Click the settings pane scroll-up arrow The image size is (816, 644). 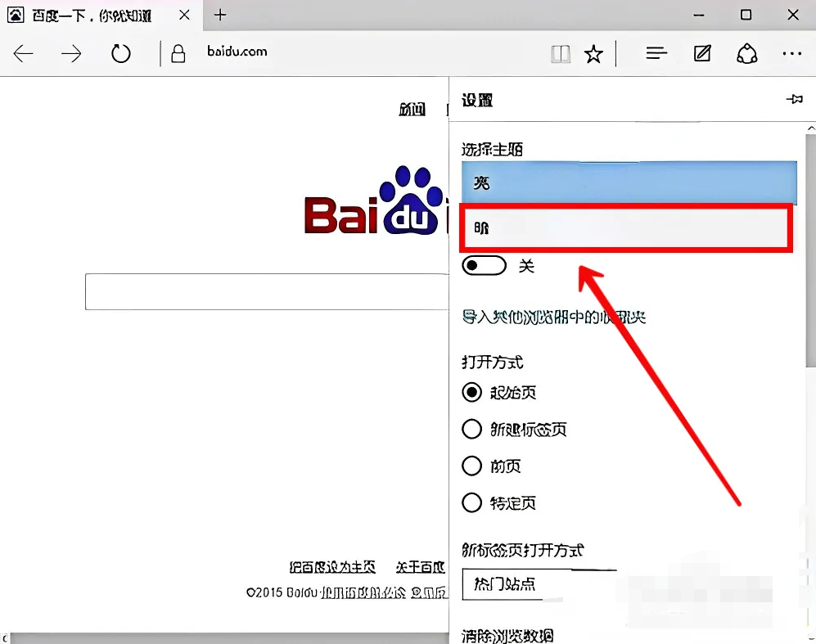click(x=811, y=128)
